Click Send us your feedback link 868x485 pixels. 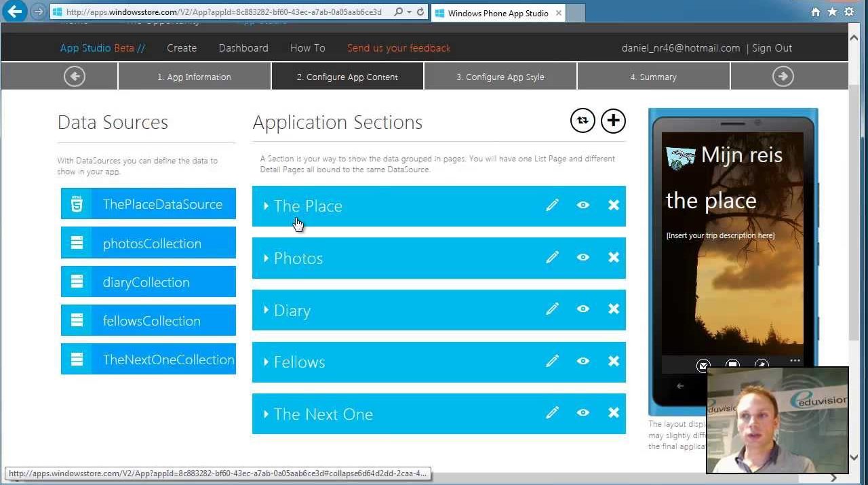(x=399, y=48)
